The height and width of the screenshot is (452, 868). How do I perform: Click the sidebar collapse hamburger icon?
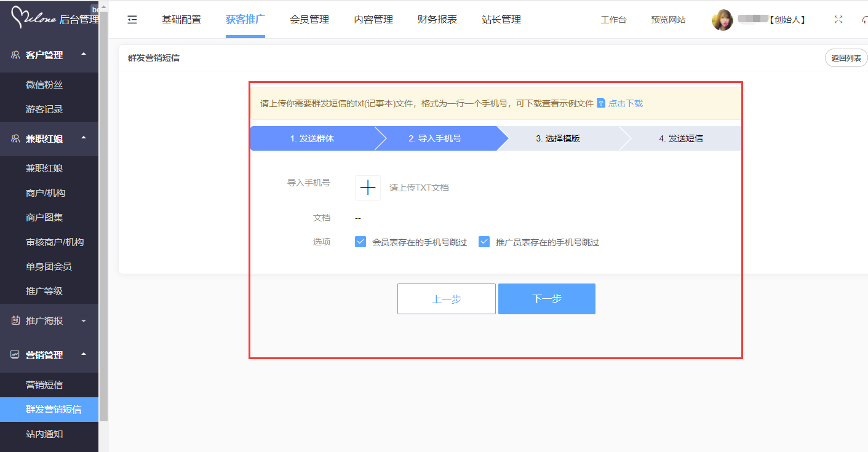132,20
